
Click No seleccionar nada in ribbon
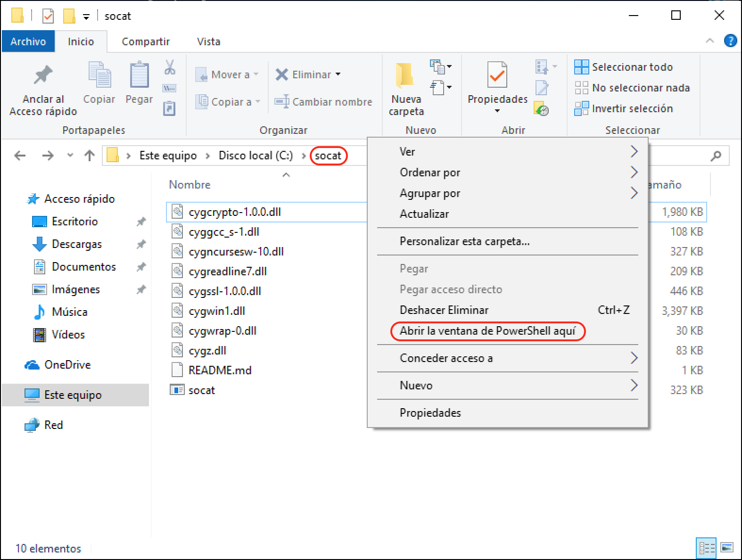tap(632, 88)
